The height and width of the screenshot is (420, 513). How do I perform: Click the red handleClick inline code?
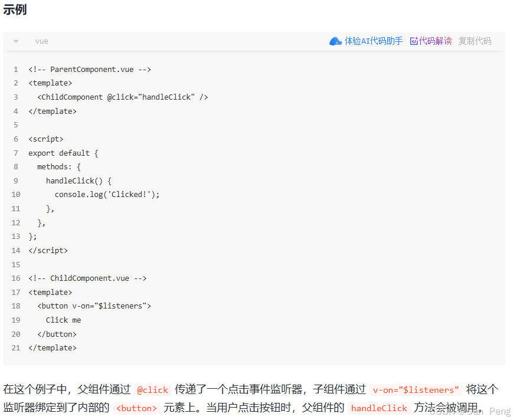(379, 408)
